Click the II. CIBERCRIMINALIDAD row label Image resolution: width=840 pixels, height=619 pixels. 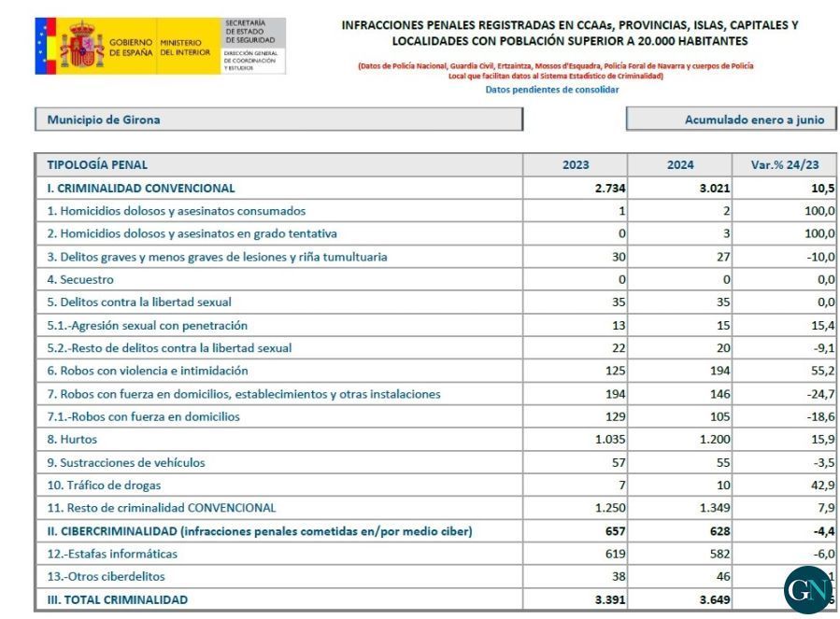click(x=260, y=532)
